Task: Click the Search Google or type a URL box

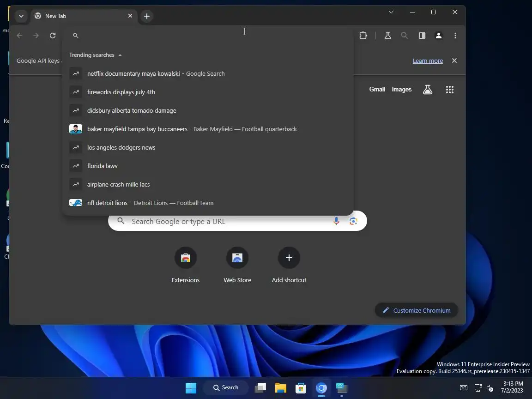Action: point(237,221)
